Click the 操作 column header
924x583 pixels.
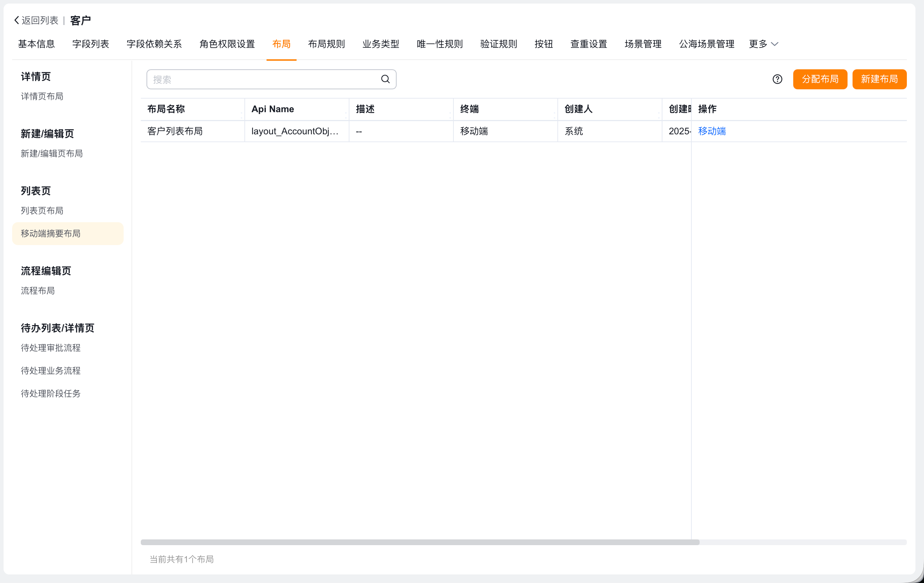tap(799, 109)
